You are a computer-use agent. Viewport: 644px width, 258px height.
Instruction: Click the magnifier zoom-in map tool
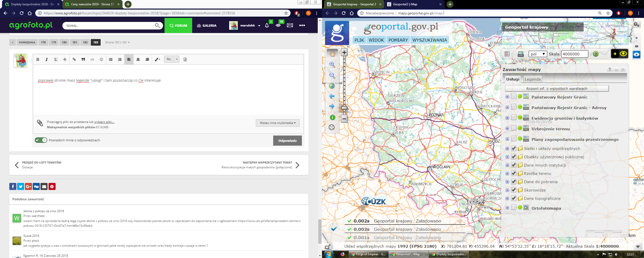(332, 64)
